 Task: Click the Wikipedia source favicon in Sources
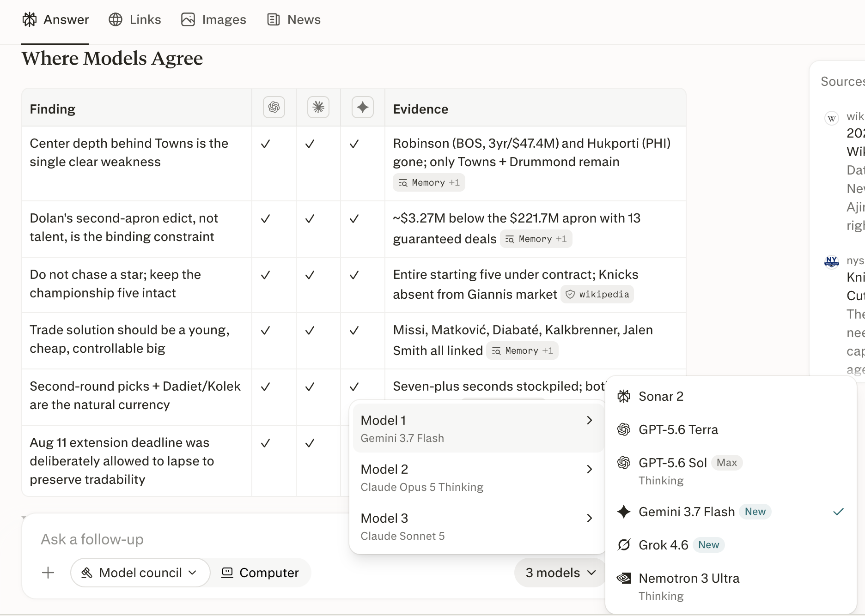tap(832, 118)
